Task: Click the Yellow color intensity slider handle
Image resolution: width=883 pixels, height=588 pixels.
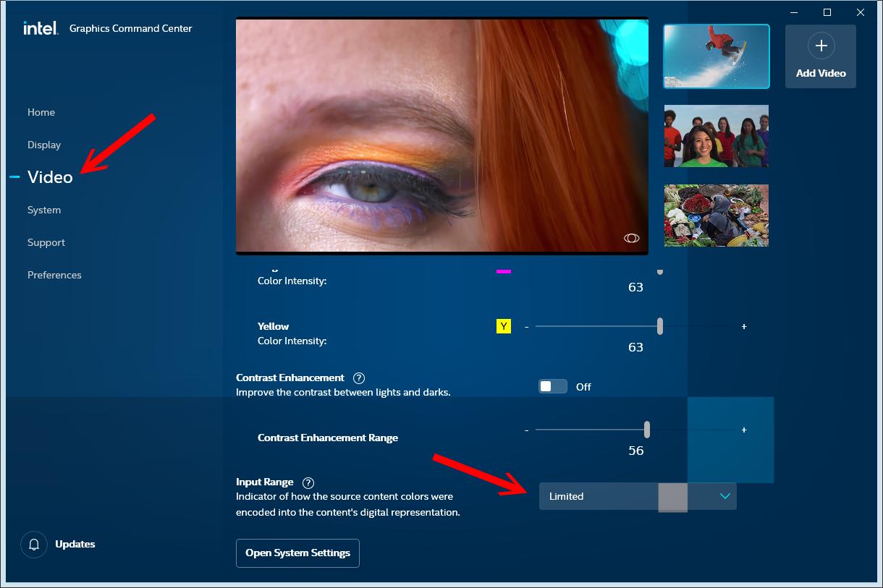Action: point(660,326)
